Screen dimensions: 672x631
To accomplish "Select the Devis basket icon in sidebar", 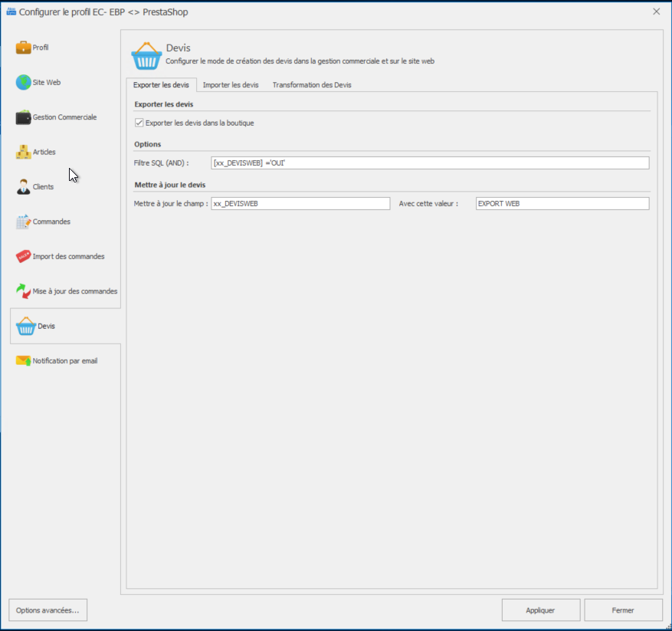I will pyautogui.click(x=26, y=326).
